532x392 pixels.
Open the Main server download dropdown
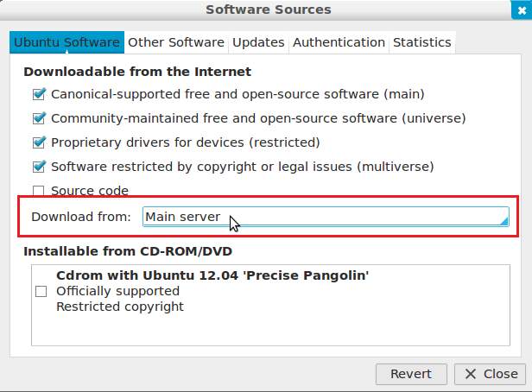pos(325,217)
